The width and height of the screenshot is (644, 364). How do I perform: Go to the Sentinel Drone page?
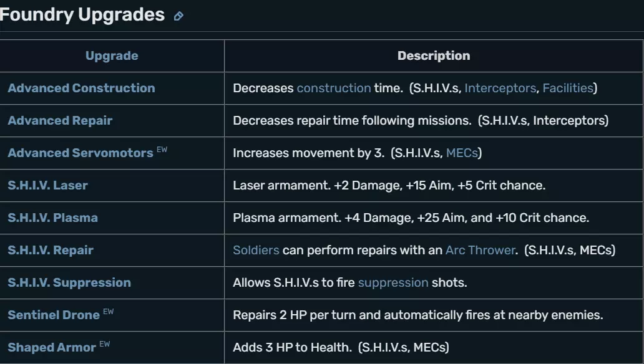[x=54, y=315]
